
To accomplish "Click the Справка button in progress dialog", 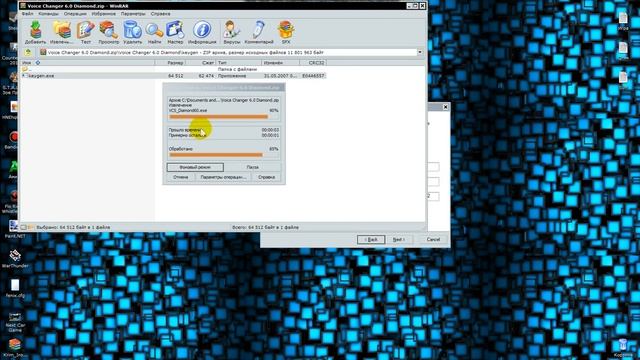I will [267, 177].
